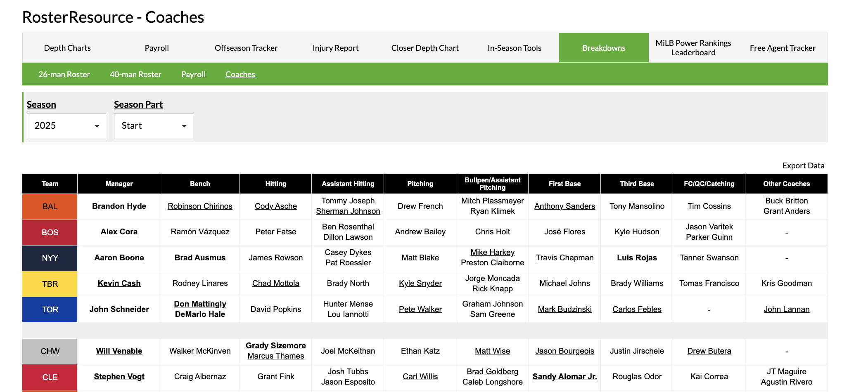
Task: Expand the Season Part dropdown set to Start
Action: [x=153, y=126]
